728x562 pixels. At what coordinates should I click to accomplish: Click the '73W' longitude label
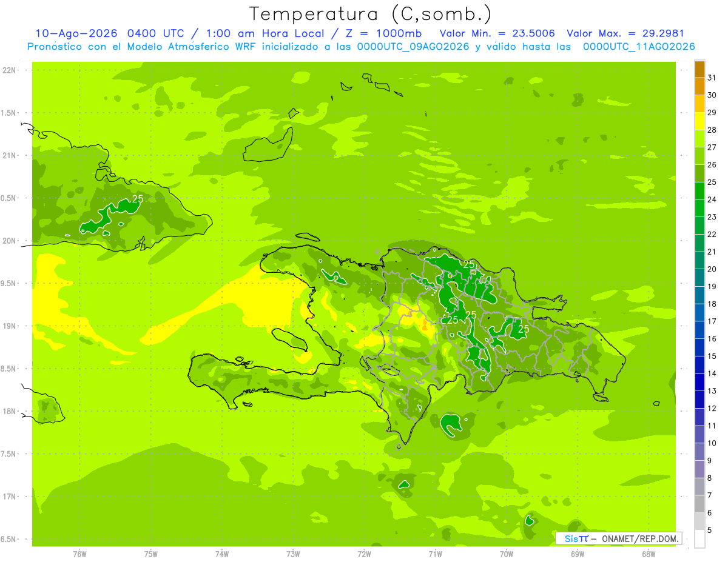(293, 554)
